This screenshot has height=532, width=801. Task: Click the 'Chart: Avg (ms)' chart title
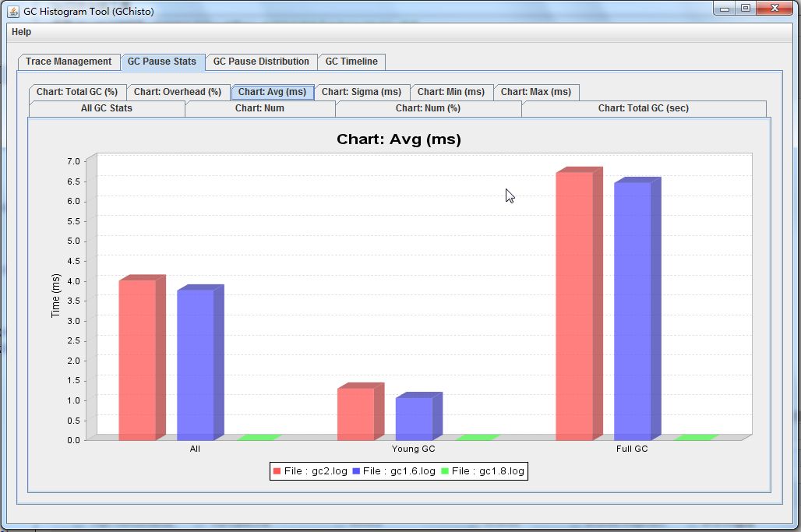[399, 139]
